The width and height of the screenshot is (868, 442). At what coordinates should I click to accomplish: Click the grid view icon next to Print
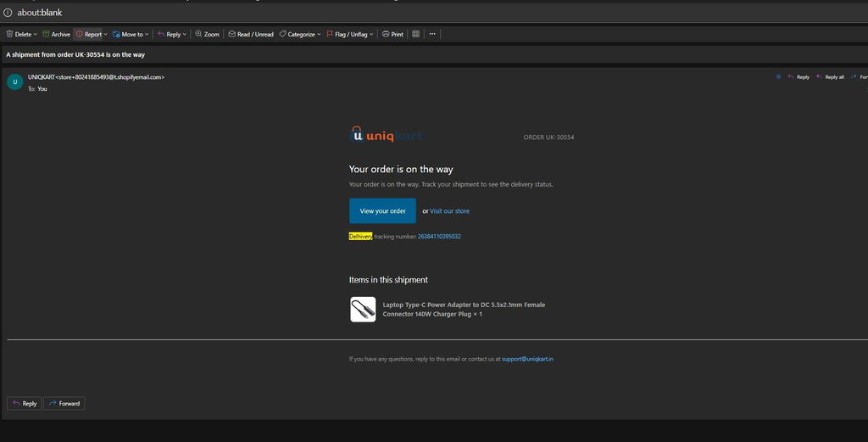click(x=415, y=34)
